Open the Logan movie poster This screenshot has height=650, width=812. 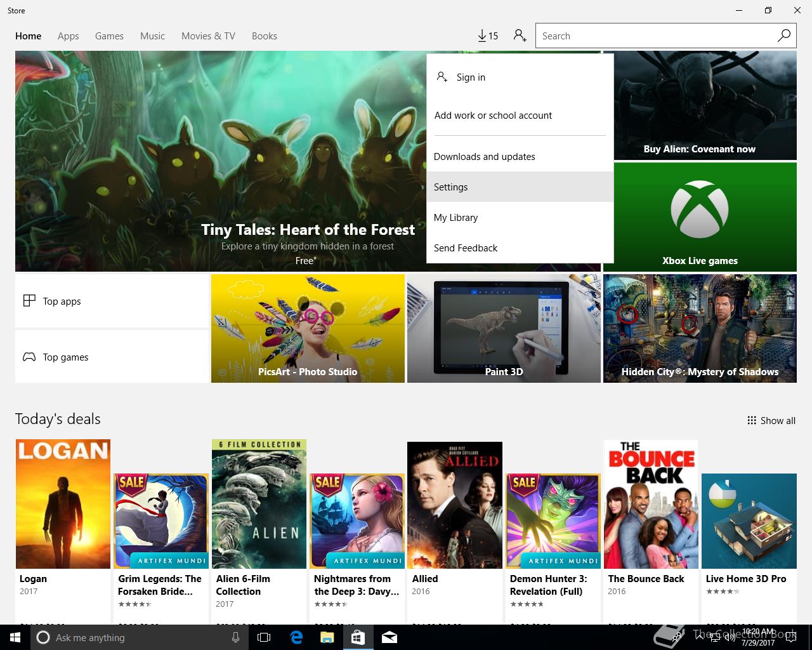point(63,504)
